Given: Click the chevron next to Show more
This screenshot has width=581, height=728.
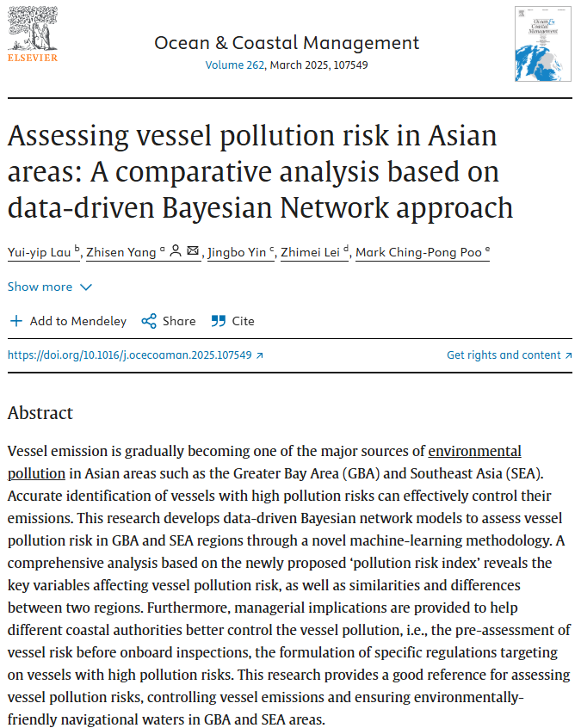Looking at the screenshot, I should pos(86,287).
